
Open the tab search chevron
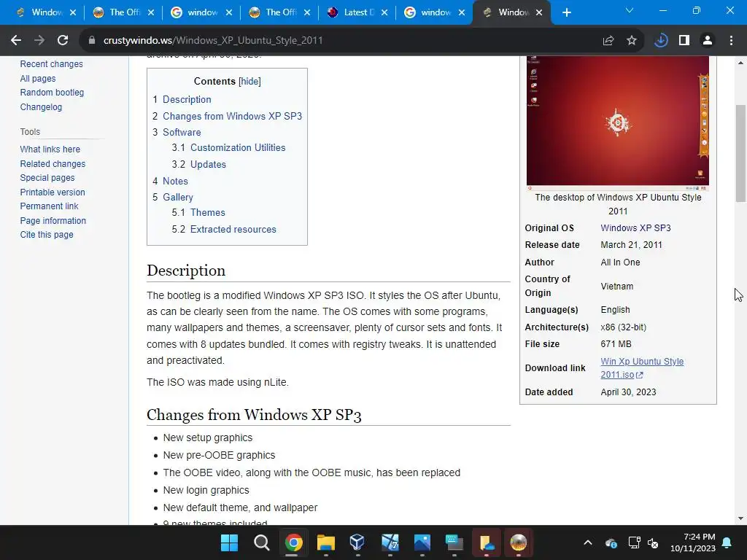630,10
